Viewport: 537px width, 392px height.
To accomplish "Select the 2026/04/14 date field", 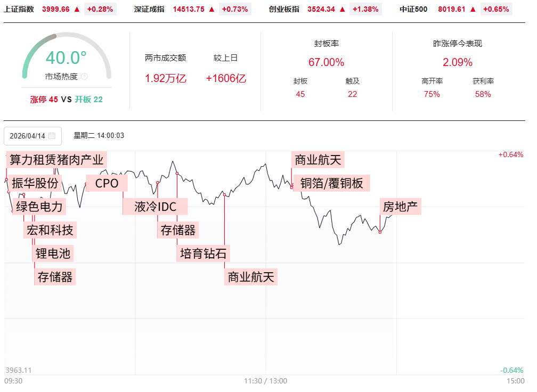I will tap(28, 136).
